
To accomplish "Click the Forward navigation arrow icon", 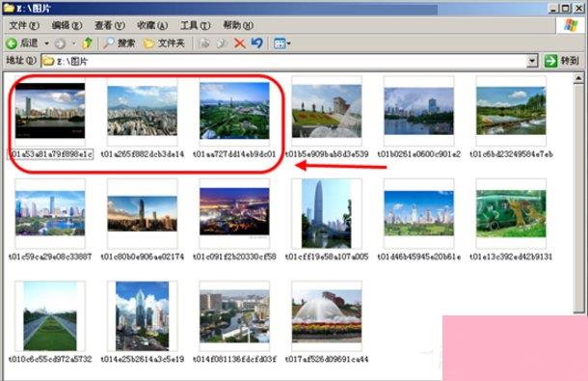I will point(60,44).
